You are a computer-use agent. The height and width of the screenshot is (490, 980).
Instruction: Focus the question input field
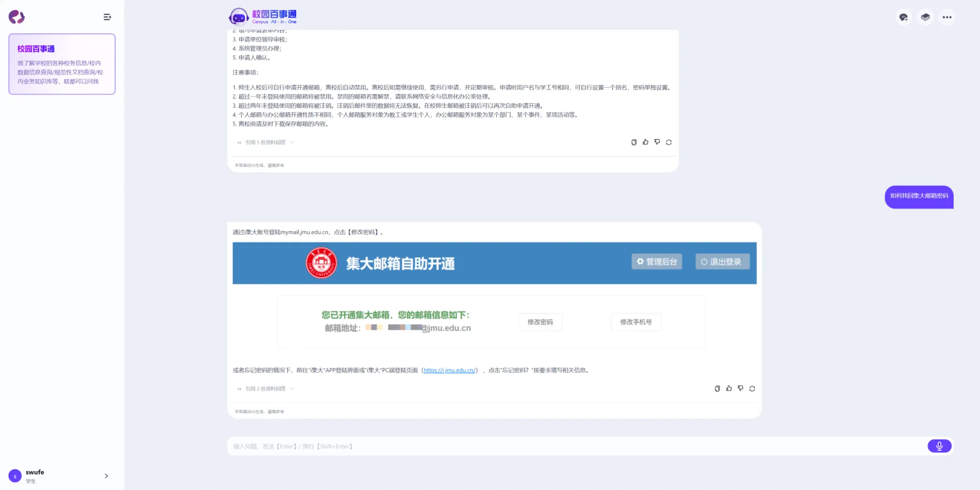[563, 446]
